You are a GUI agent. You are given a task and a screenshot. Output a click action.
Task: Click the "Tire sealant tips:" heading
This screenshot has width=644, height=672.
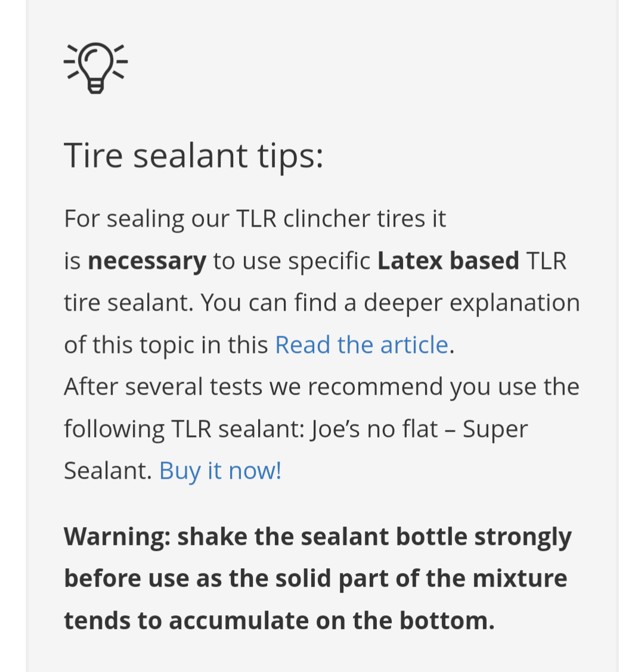[193, 156]
